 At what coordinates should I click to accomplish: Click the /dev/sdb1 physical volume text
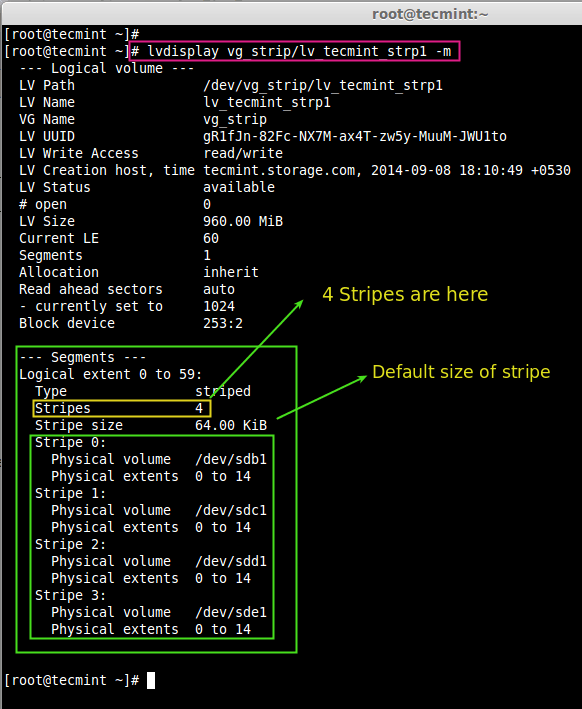click(231, 459)
